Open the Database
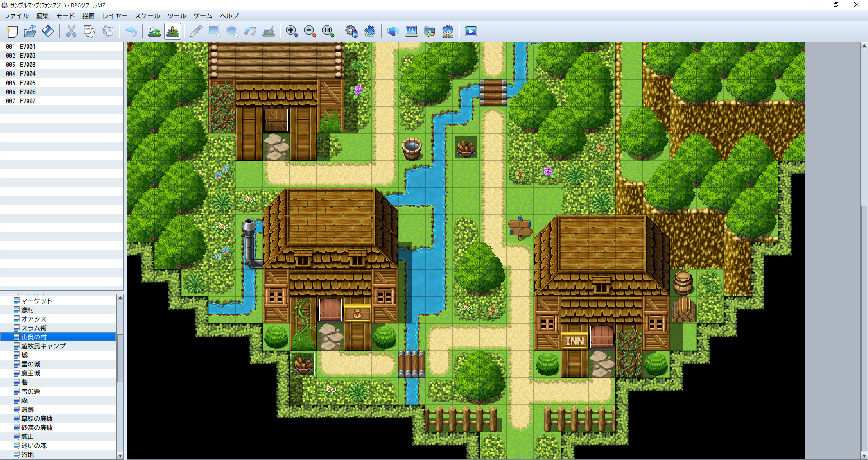The height and width of the screenshot is (460, 868). pos(352,31)
